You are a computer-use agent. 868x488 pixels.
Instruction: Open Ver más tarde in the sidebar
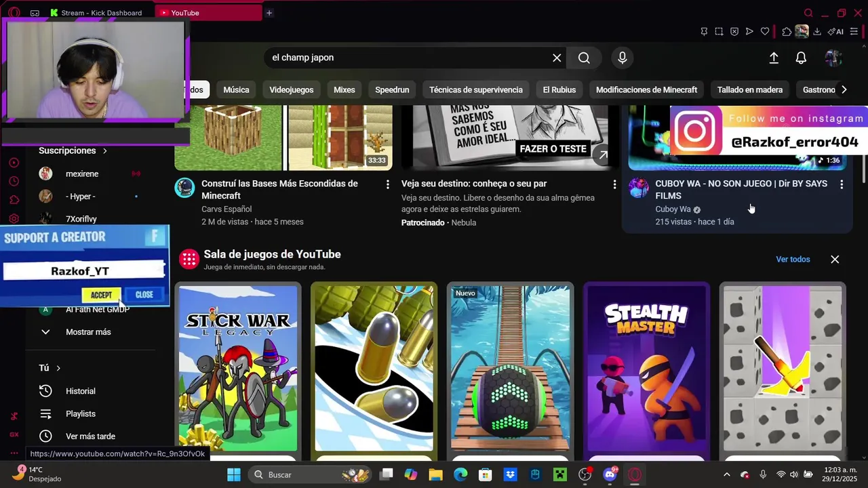click(89, 436)
